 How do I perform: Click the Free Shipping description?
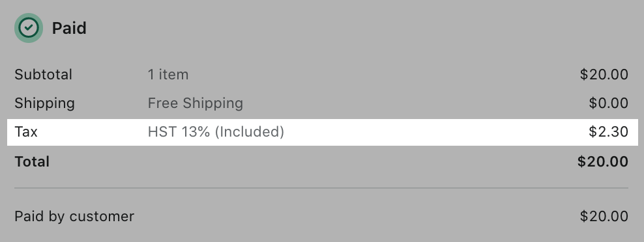click(195, 103)
